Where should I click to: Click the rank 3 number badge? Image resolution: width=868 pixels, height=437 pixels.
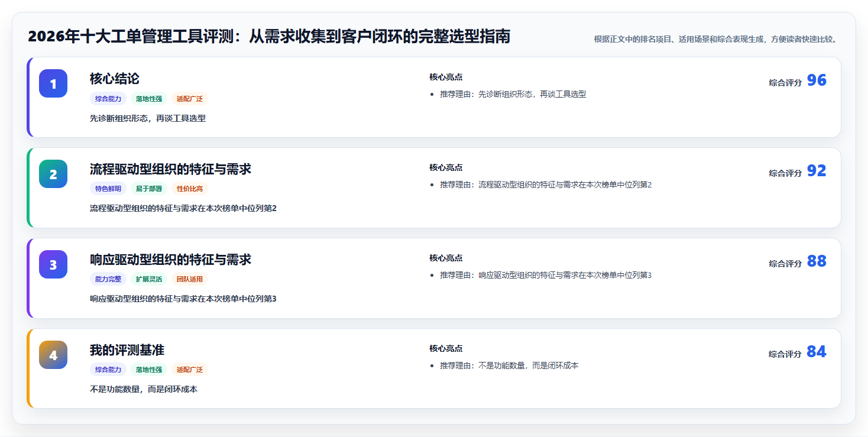pos(53,264)
